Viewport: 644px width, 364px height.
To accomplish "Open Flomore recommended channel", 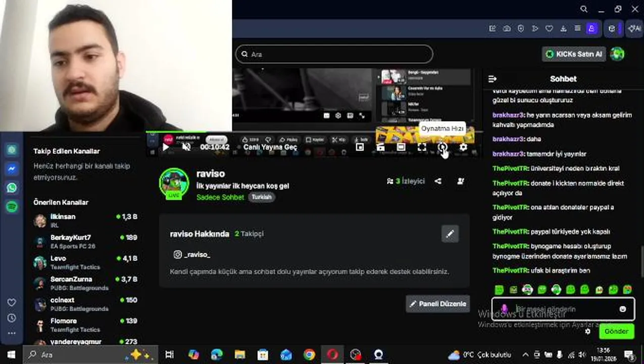I will (x=86, y=325).
